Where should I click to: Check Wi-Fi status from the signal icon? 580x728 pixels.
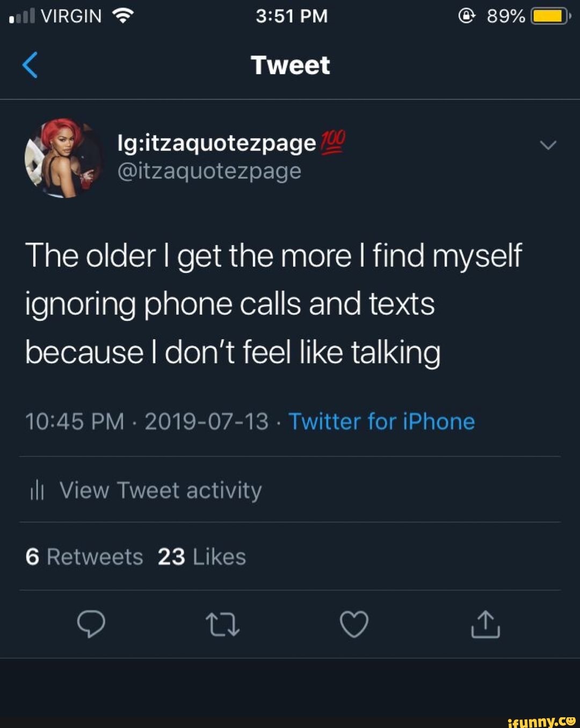(125, 16)
